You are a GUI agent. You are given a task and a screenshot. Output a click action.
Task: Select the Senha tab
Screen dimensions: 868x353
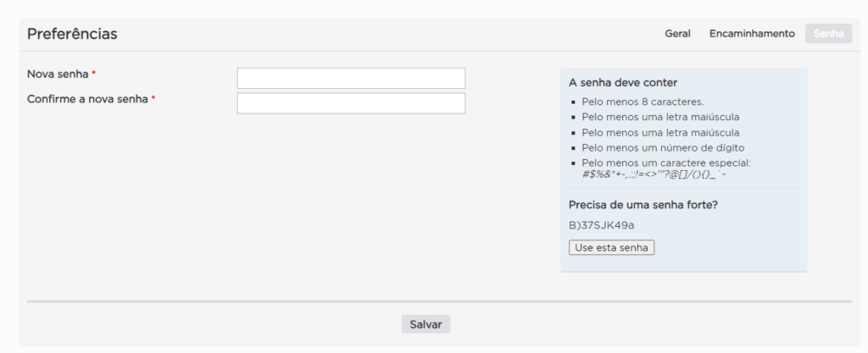coord(828,34)
